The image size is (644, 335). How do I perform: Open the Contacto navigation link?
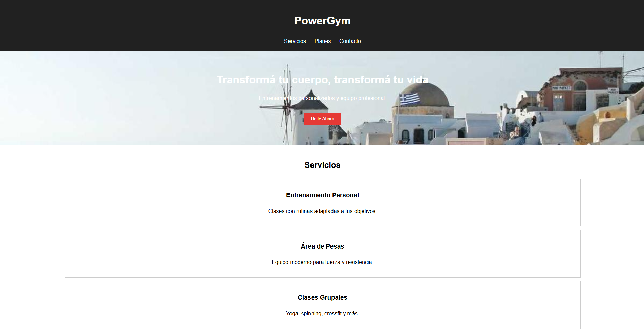[x=350, y=41]
